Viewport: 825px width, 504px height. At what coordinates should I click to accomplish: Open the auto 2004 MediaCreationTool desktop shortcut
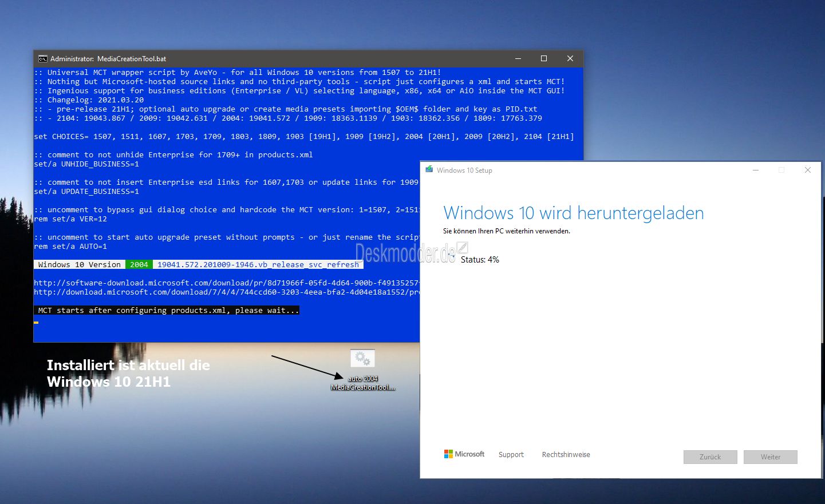[x=362, y=370]
